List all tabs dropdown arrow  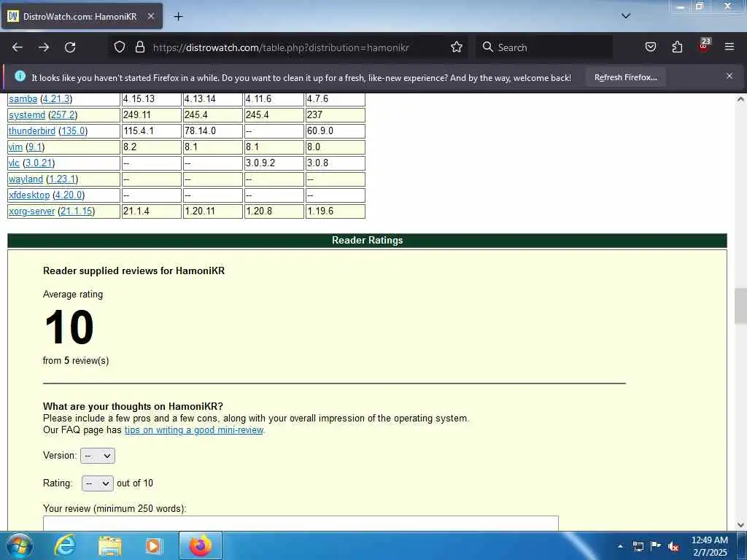pyautogui.click(x=626, y=16)
